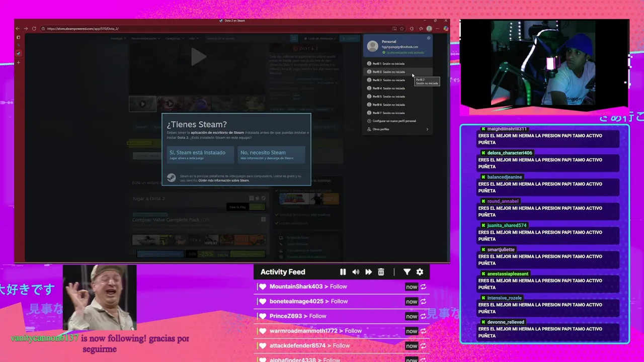Click juanita_shared574 username in chat
644x362 pixels.
507,225
